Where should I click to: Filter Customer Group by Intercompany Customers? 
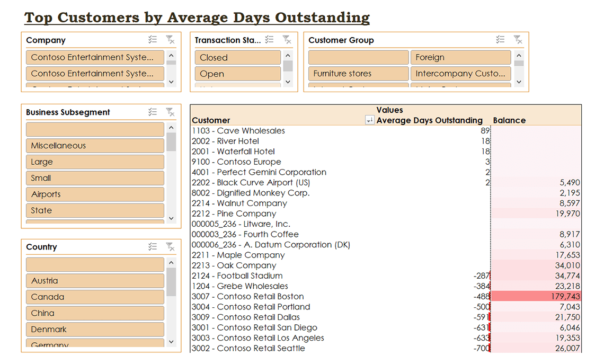(461, 74)
